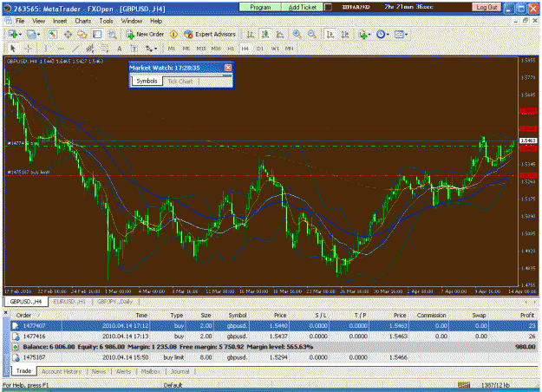The height and width of the screenshot is (392, 542).
Task: Open the Mailbox tab in terminal
Action: pos(151,371)
